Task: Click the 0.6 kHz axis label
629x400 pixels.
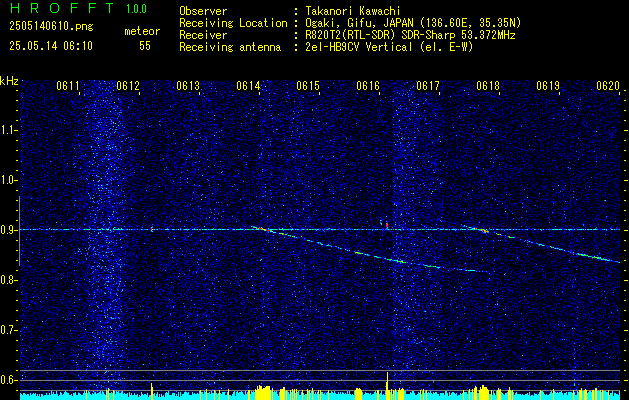Action: pos(8,380)
